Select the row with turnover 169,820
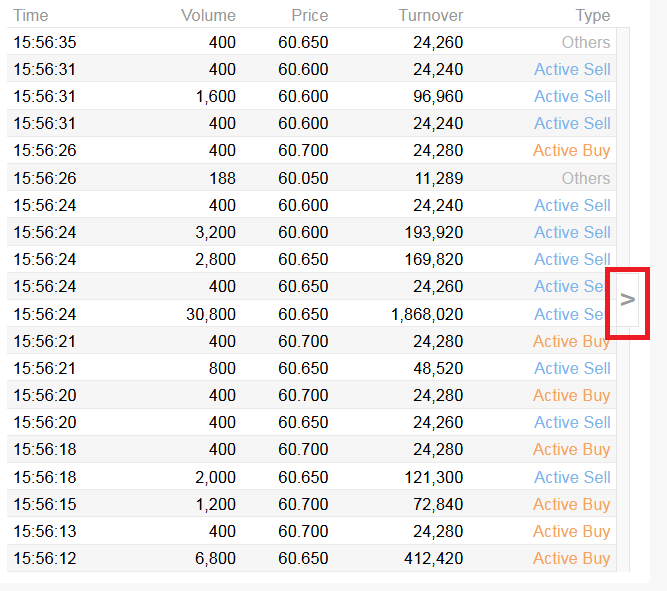667x591 pixels. pos(311,259)
